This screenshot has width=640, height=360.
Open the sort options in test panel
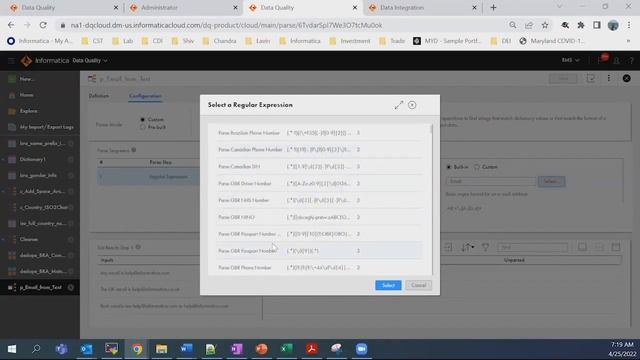coord(467,247)
